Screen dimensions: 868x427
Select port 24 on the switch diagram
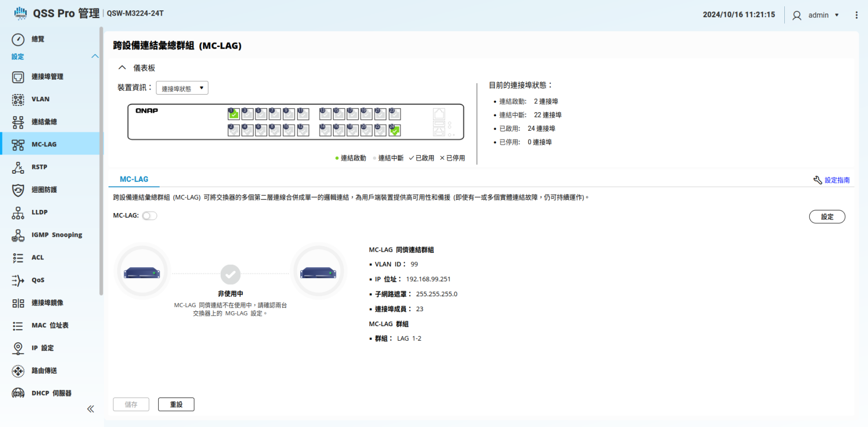click(x=395, y=130)
